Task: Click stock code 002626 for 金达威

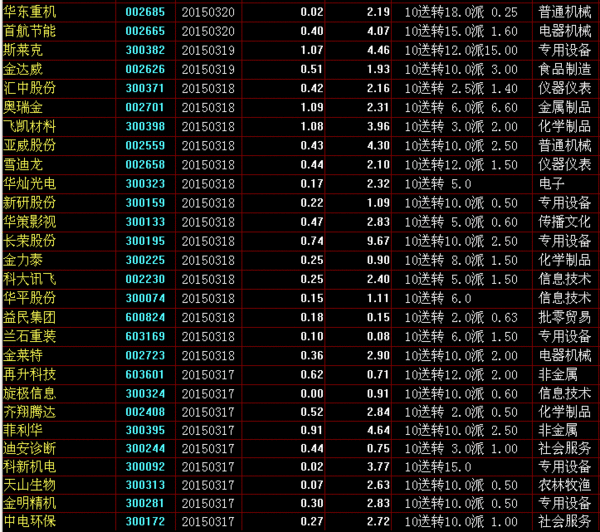Action: coord(145,69)
